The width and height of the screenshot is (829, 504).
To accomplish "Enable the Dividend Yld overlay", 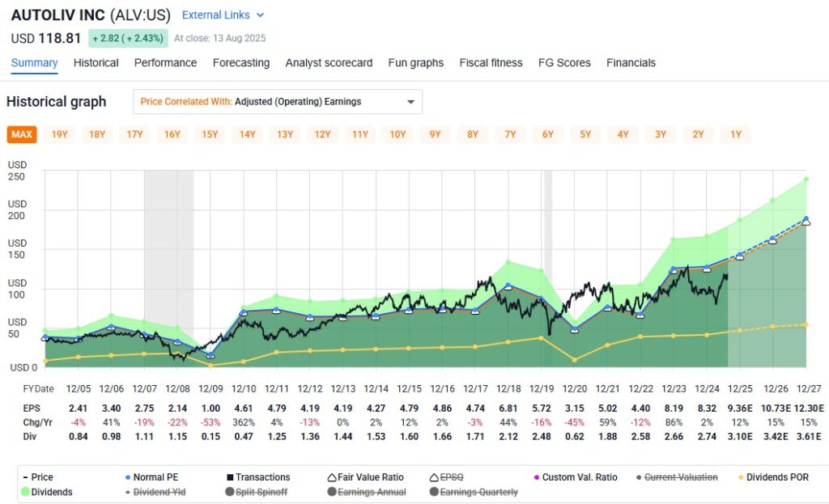I will point(127,490).
